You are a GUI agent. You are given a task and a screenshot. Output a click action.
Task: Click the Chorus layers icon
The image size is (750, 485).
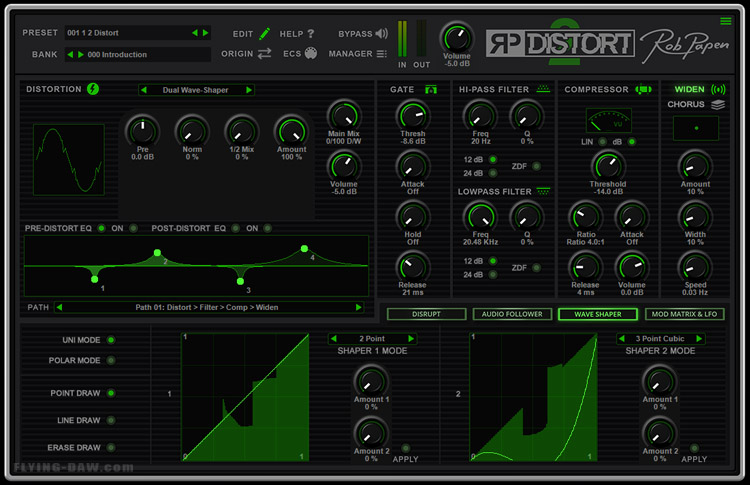[x=718, y=104]
